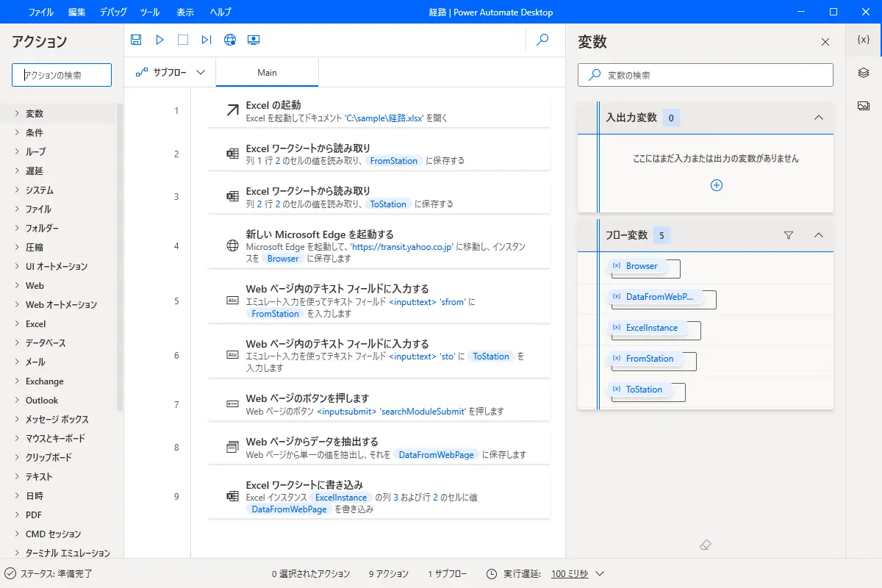The height and width of the screenshot is (588, 882).
Task: Click the button press icon in step 7
Action: click(x=232, y=404)
